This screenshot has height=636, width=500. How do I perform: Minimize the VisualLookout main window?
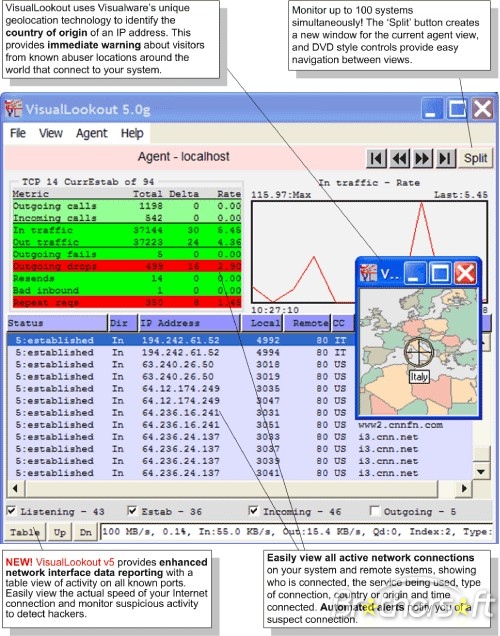[432, 108]
